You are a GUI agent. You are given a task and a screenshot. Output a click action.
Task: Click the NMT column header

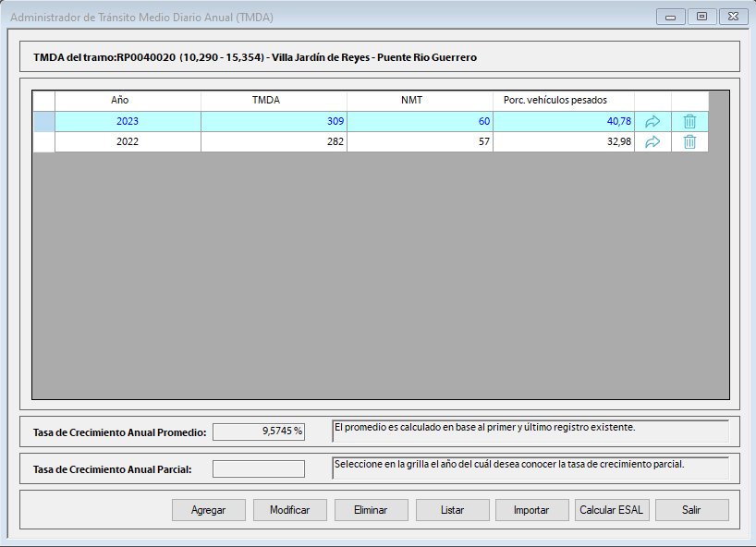[x=420, y=100]
